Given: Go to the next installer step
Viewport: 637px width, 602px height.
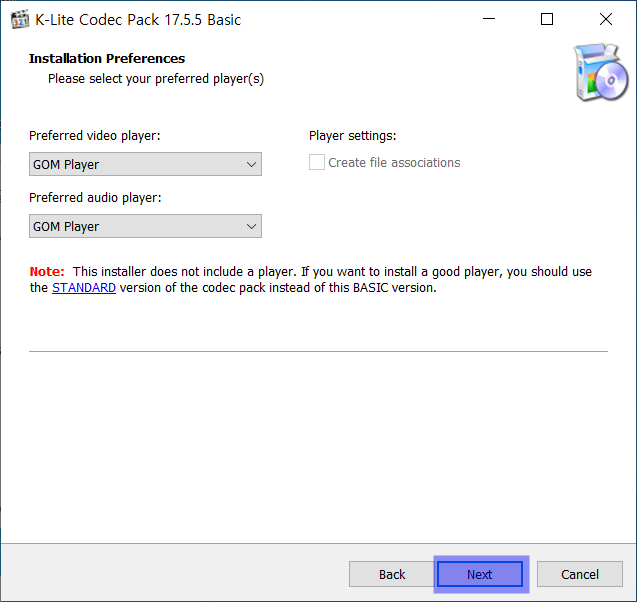Looking at the screenshot, I should click(x=480, y=574).
